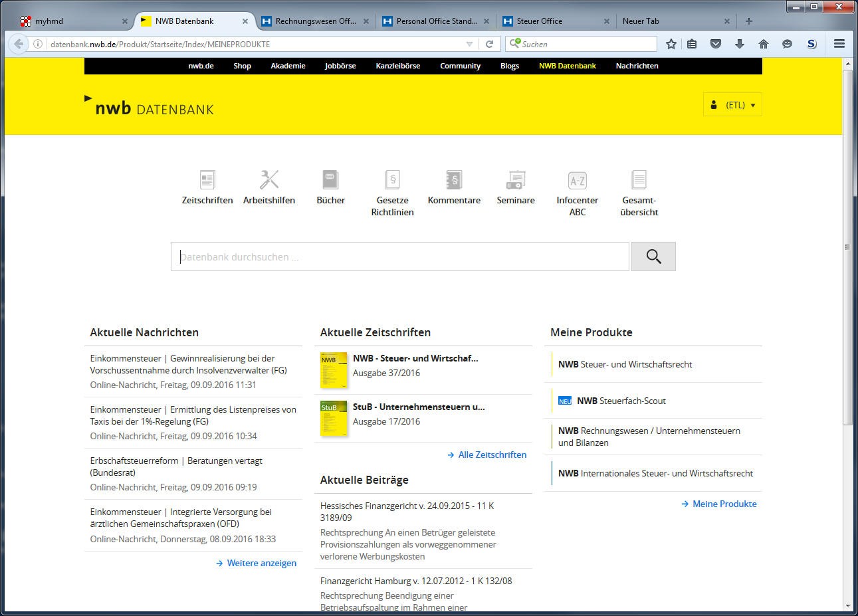Open the address bar history dropdown arrow
The image size is (858, 616).
coord(469,44)
